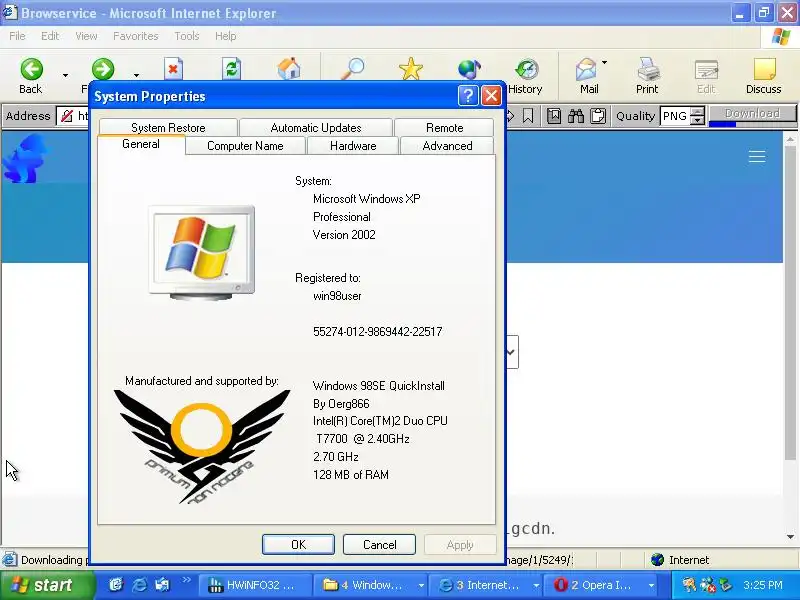Open the History panel
Screen dimensions: 800x600
click(525, 77)
